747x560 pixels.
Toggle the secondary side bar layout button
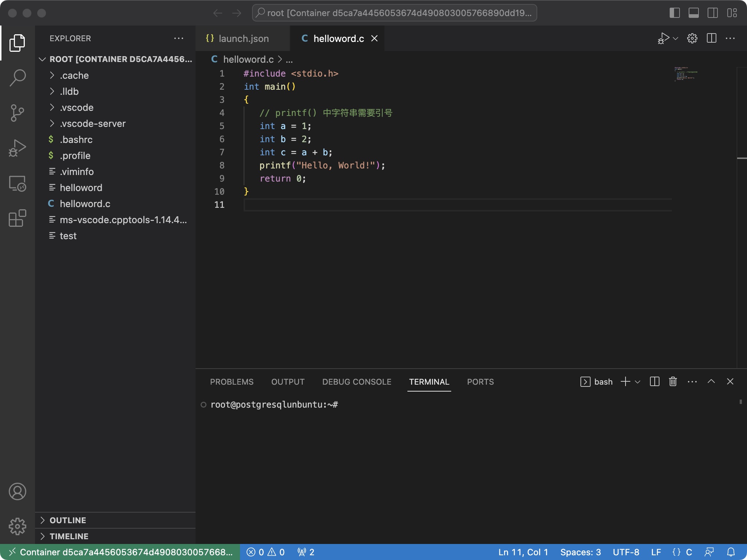[x=712, y=13]
